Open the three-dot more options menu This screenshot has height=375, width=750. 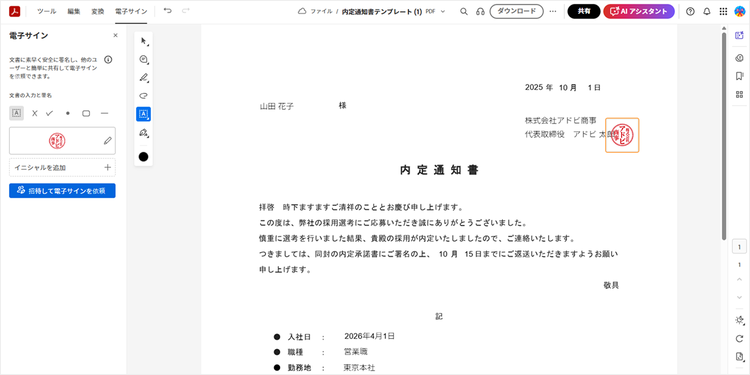pyautogui.click(x=553, y=11)
